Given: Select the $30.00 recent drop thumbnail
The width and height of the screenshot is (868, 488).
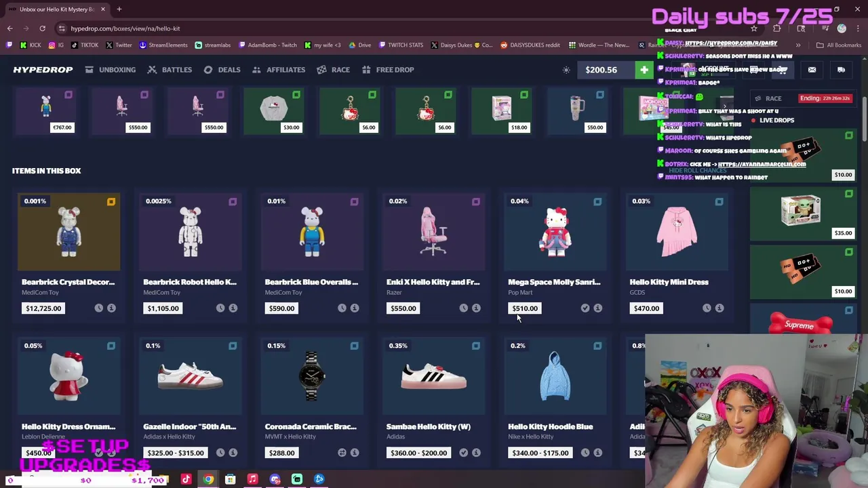Looking at the screenshot, I should point(274,113).
